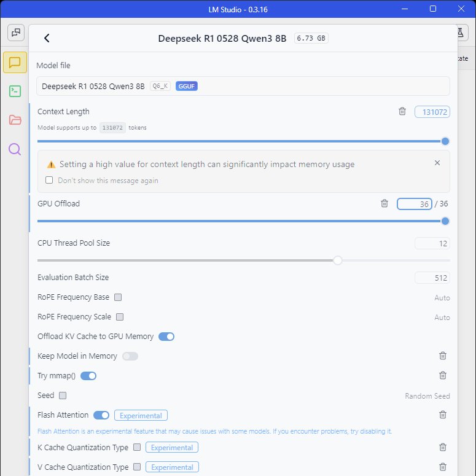Enable the RoPE Frequency Scale checkbox

pos(120,317)
